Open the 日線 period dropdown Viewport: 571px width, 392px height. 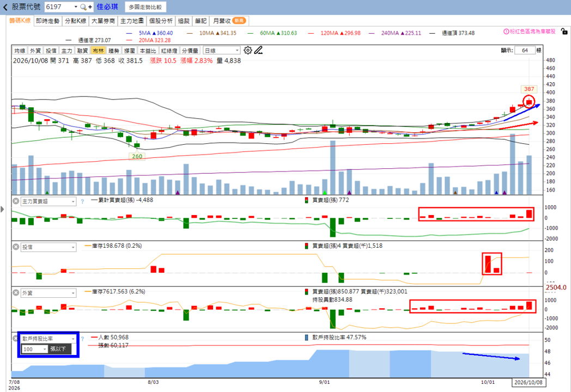221,51
